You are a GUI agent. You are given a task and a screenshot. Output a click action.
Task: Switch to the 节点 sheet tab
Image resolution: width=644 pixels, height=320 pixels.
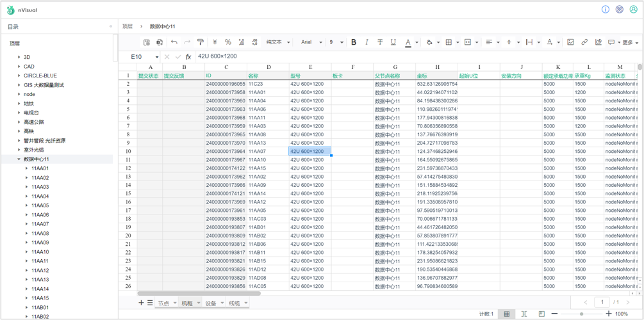[x=163, y=303]
